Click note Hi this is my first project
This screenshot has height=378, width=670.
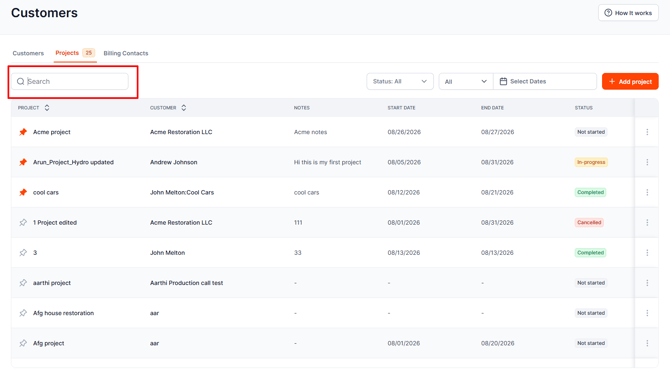327,162
